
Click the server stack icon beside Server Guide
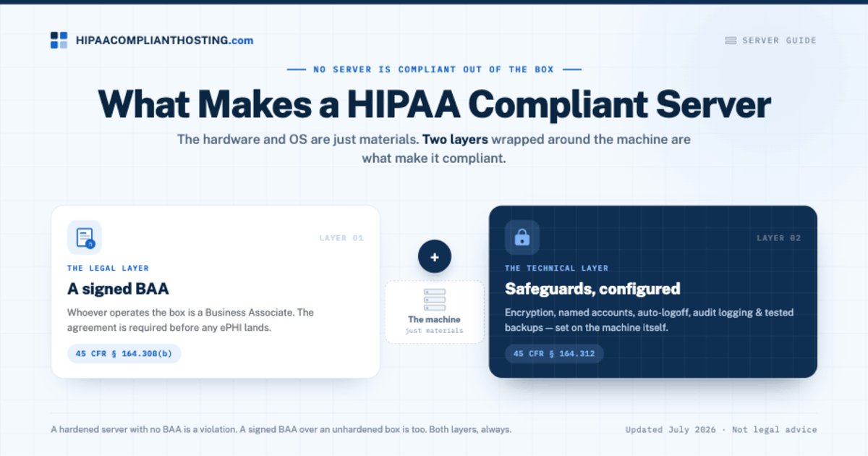731,41
